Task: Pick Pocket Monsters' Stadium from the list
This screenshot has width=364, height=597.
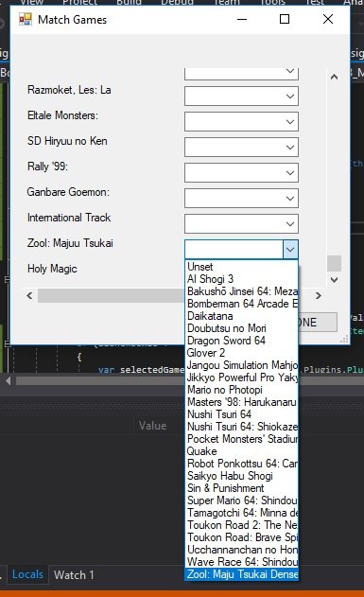Action: tap(241, 439)
